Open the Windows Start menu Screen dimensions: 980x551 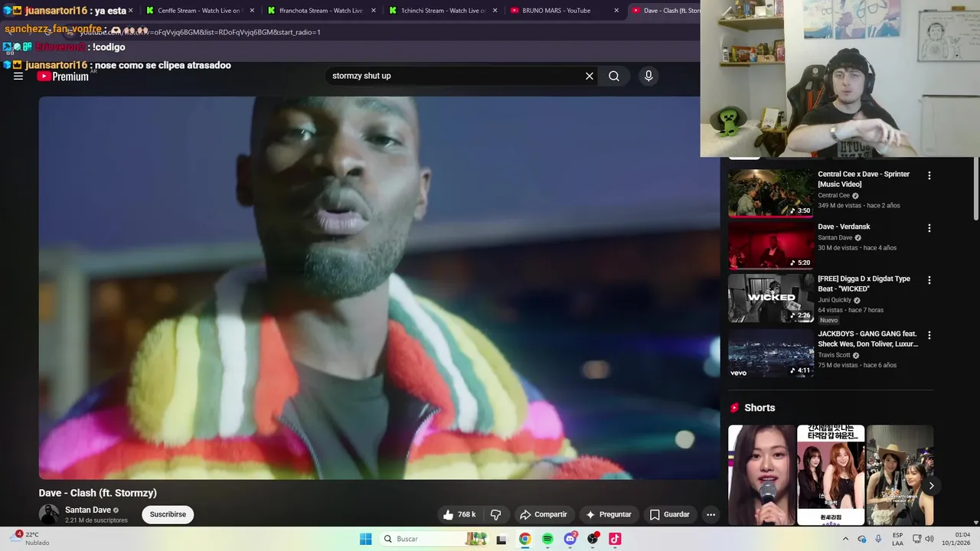click(366, 539)
